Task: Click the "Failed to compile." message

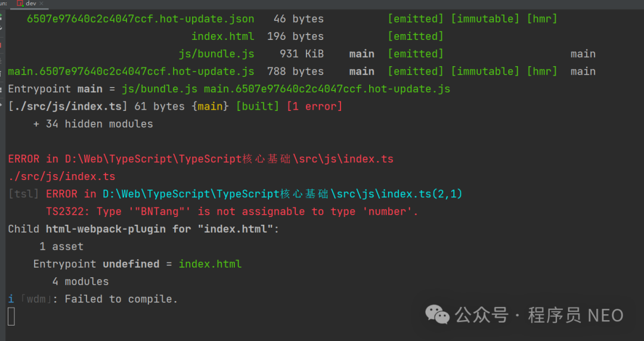Action: 121,299
